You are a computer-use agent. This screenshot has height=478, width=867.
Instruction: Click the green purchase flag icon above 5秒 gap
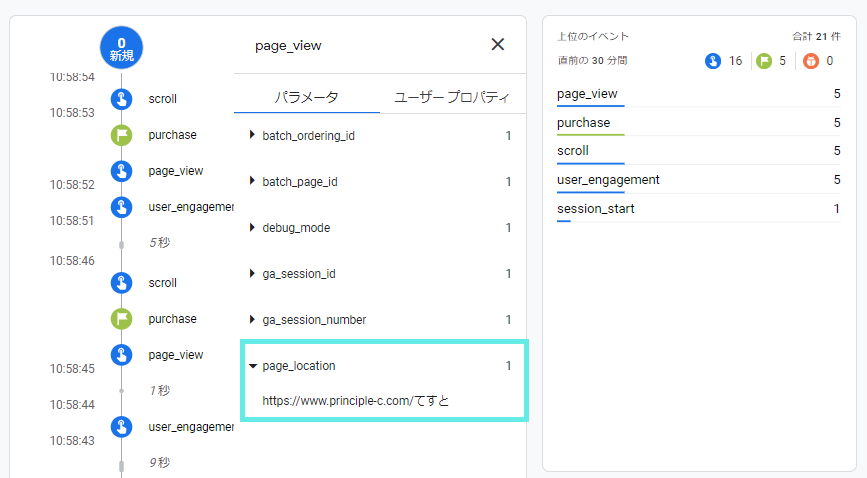(x=121, y=135)
